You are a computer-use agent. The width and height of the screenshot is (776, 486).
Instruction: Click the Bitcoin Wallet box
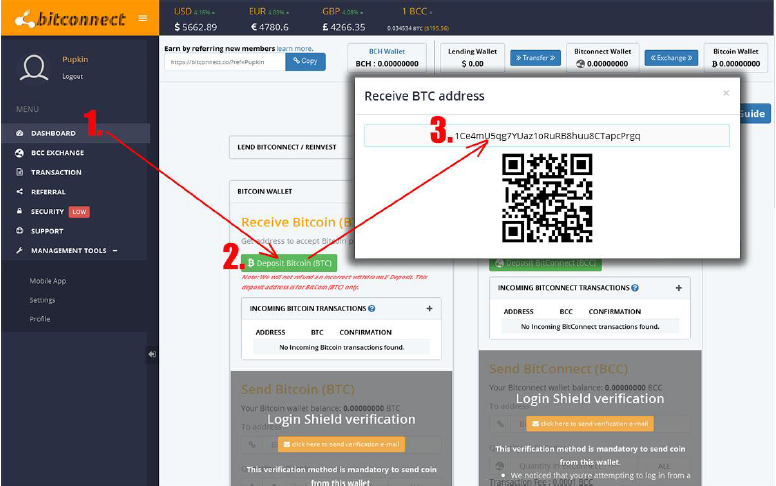click(735, 58)
